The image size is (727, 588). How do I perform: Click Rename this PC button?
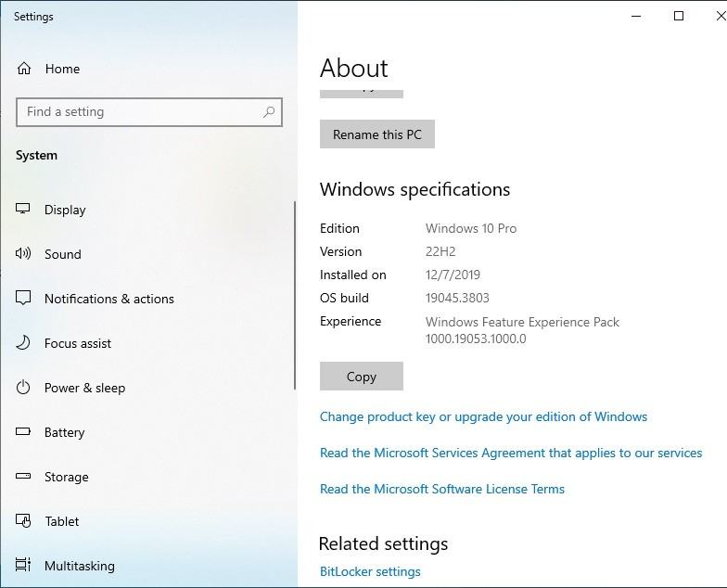coord(376,134)
